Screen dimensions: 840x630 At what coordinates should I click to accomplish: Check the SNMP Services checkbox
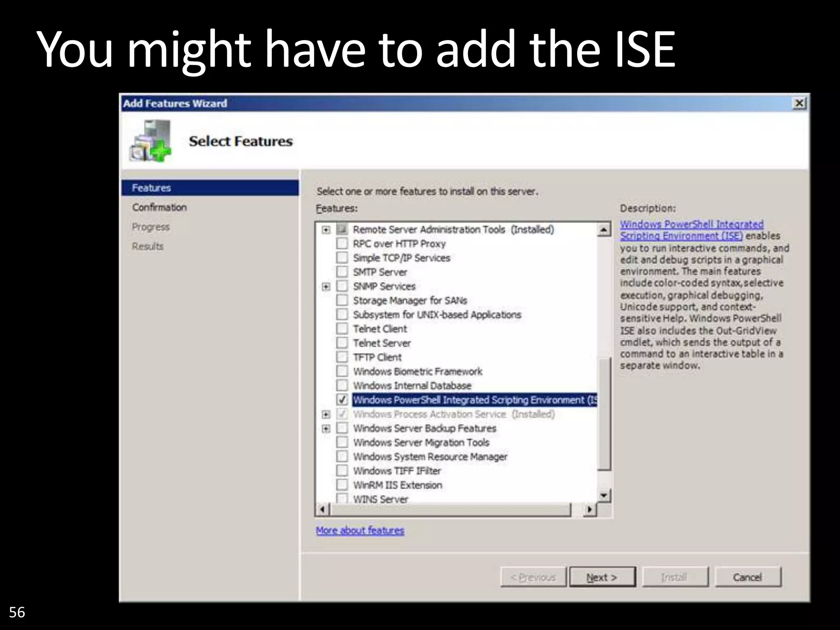pos(342,286)
